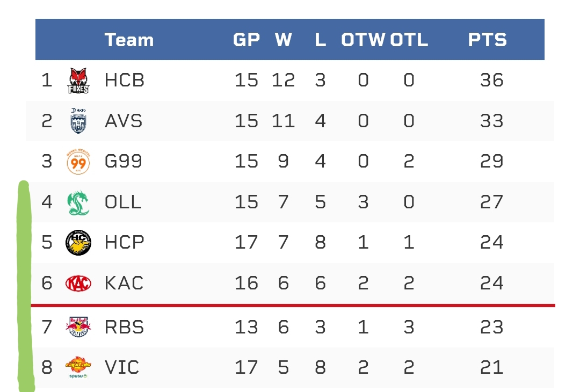Click the VIC Capitals logo
580x392 pixels.
(x=78, y=368)
